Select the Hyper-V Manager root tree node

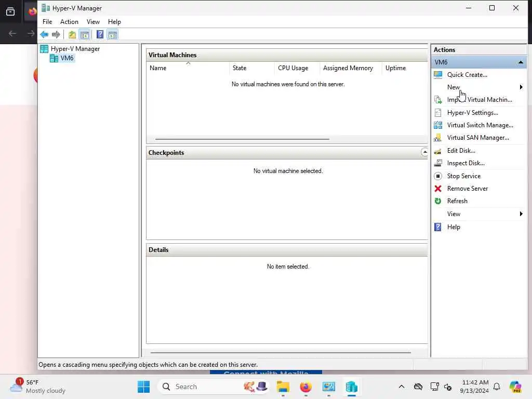75,49
